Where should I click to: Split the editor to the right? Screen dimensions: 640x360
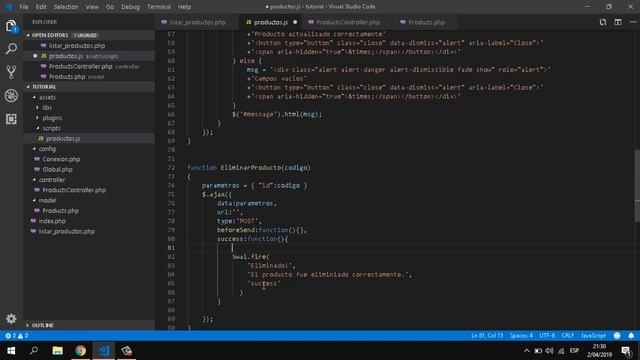[618, 22]
